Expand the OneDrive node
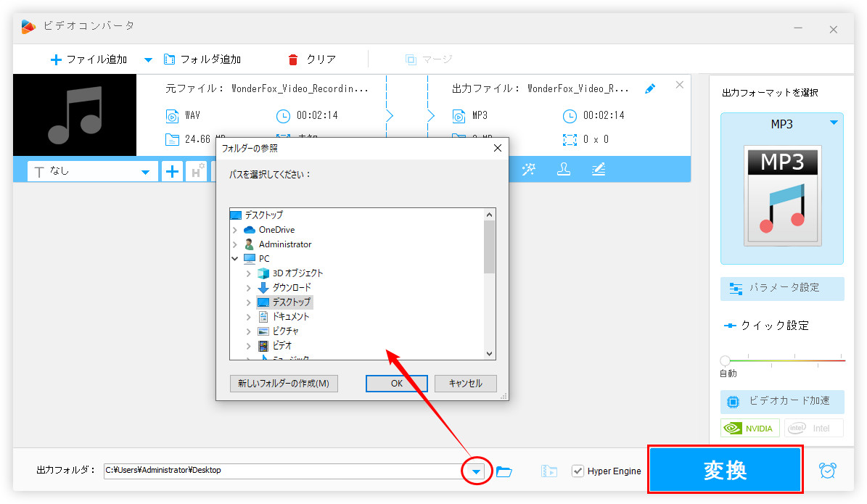The height and width of the screenshot is (504, 867). point(235,230)
